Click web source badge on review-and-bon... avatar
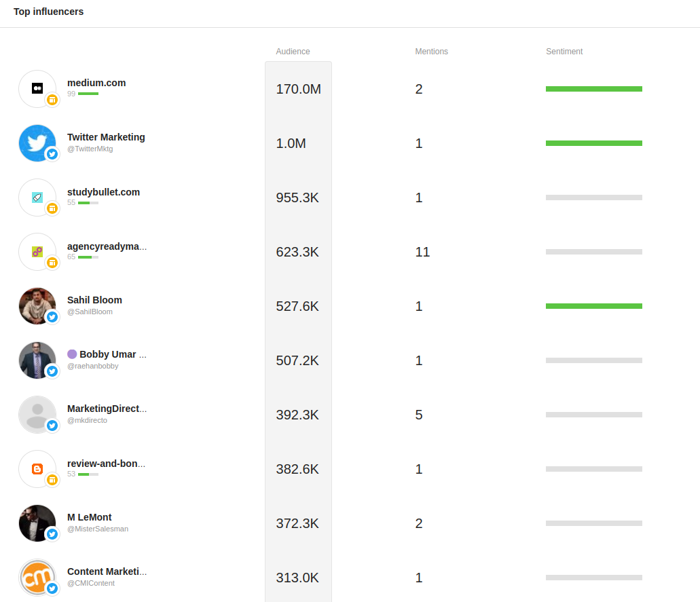This screenshot has height=602, width=700. click(x=52, y=480)
